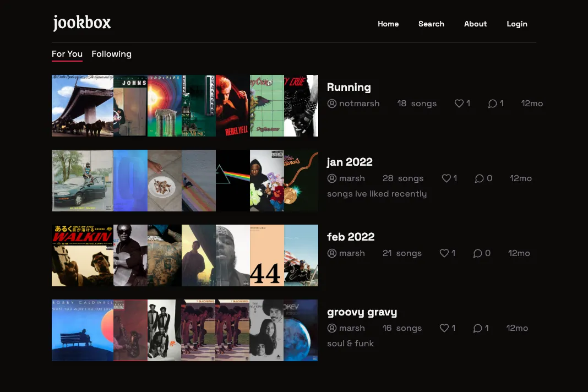Click the Dark Side prism album cover
Viewport: 588px width, 392px height.
pos(233,181)
